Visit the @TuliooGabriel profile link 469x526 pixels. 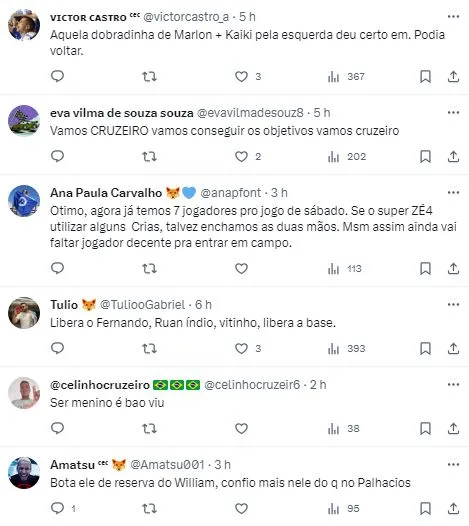(x=143, y=305)
